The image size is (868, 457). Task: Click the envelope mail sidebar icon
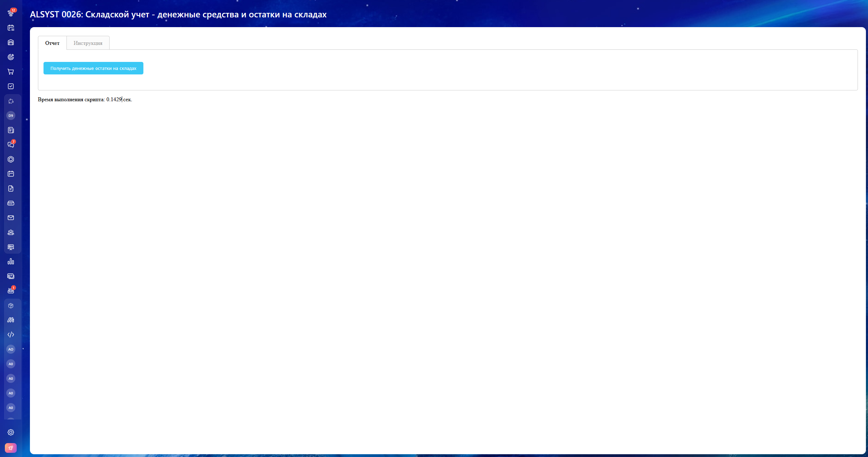[11, 218]
